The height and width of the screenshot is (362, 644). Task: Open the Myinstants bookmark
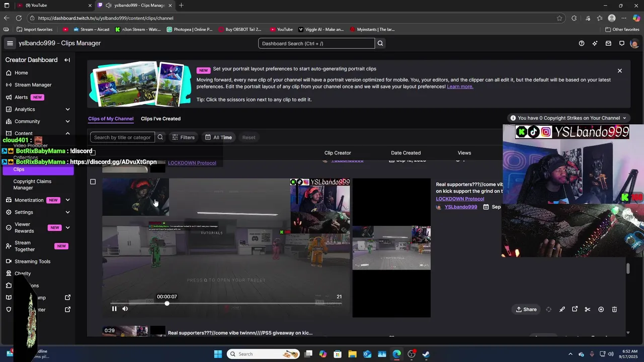[372, 29]
